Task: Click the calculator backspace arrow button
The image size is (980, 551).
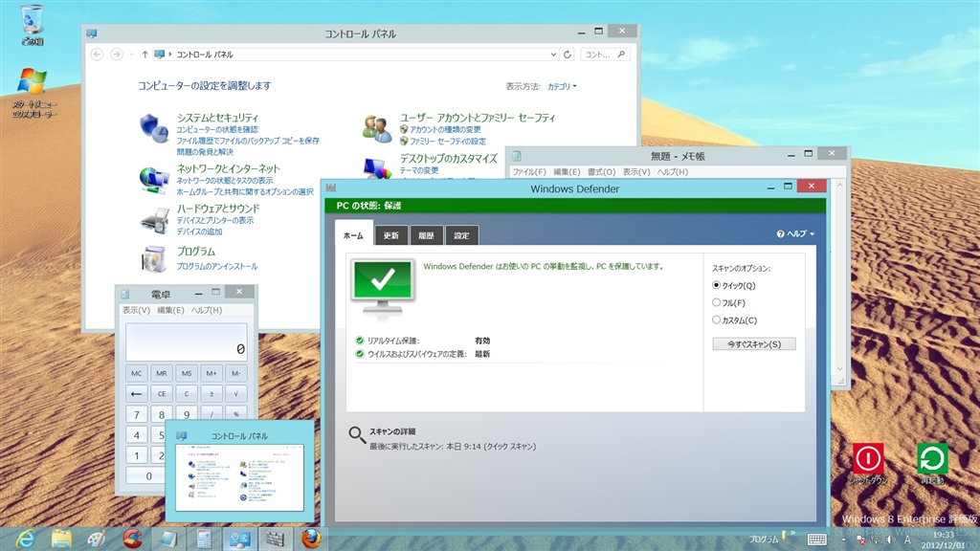Action: point(136,393)
